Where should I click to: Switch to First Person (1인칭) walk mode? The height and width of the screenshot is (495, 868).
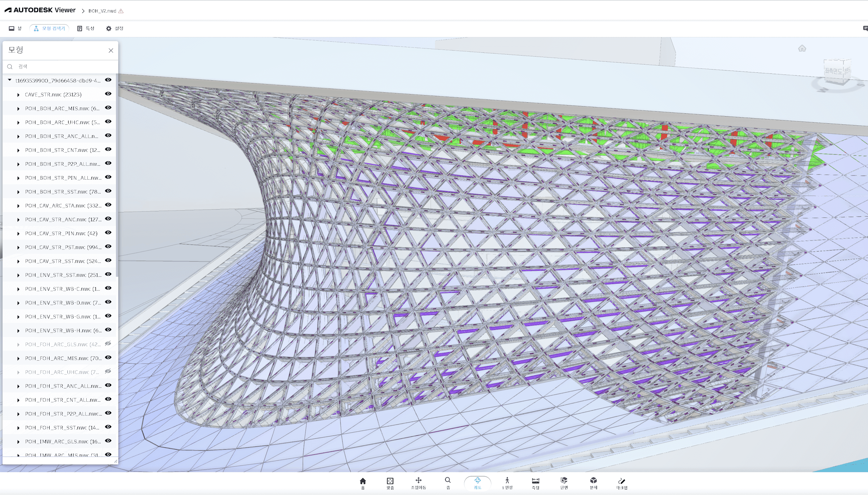point(507,483)
